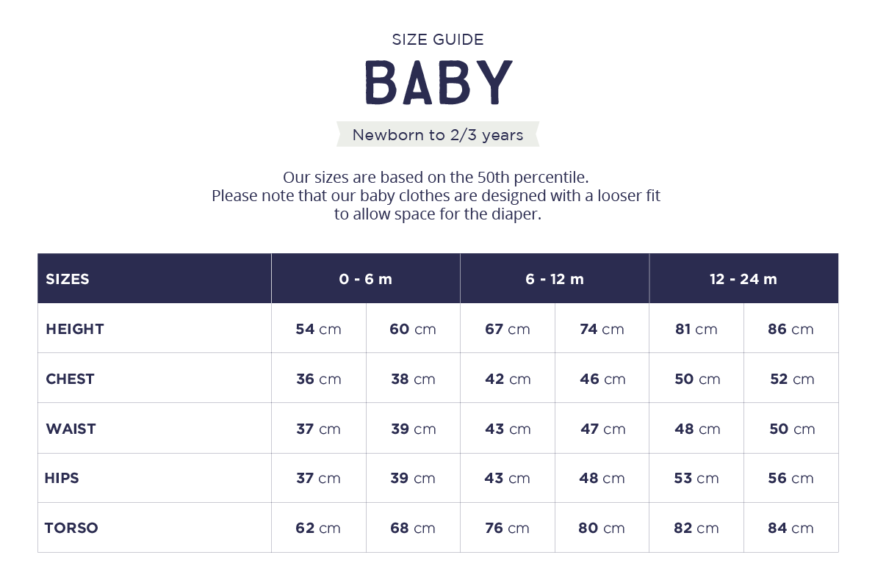The image size is (875, 588).
Task: Click the CHEST row label
Action: coord(71,379)
